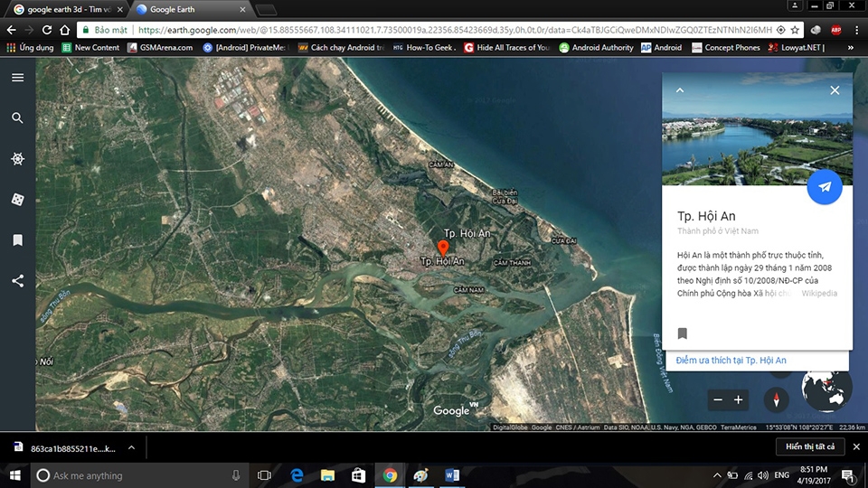Click the Cẩm Nam map label
This screenshot has width=868, height=488.
pyautogui.click(x=468, y=290)
